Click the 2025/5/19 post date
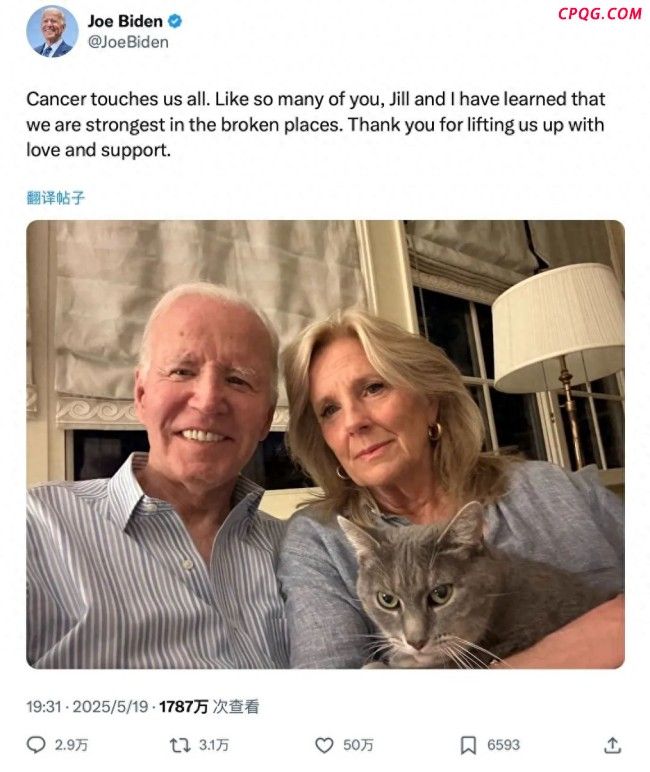 point(110,707)
